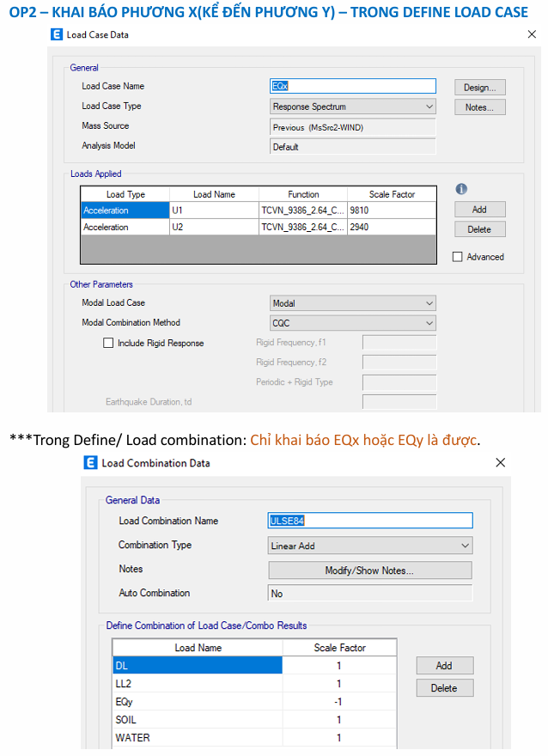Image resolution: width=548 pixels, height=756 pixels.
Task: Enable Include Rigid Response
Action: click(x=108, y=342)
